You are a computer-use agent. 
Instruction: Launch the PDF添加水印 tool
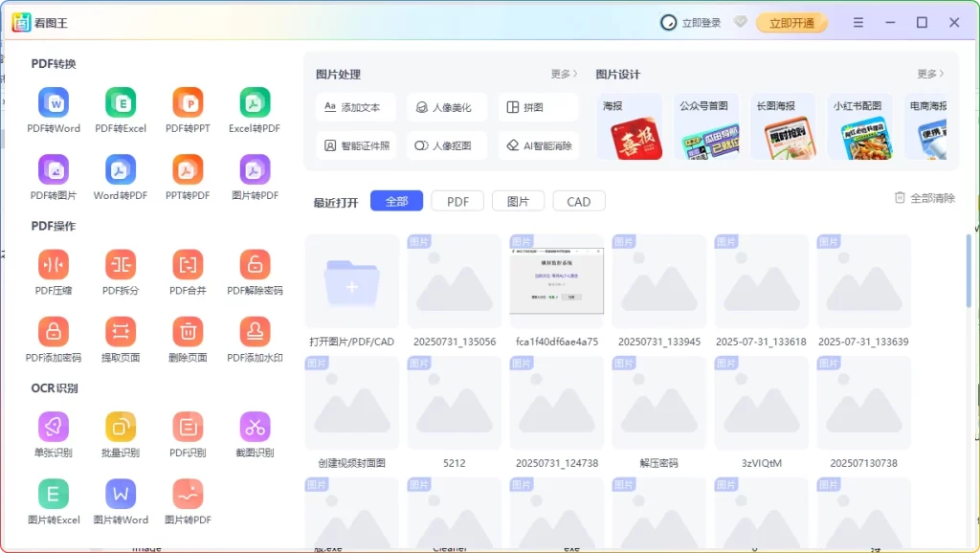coord(255,340)
